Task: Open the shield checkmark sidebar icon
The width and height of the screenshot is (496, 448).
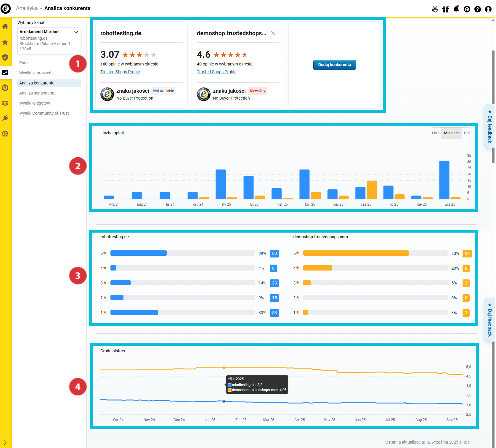Action: pyautogui.click(x=5, y=57)
